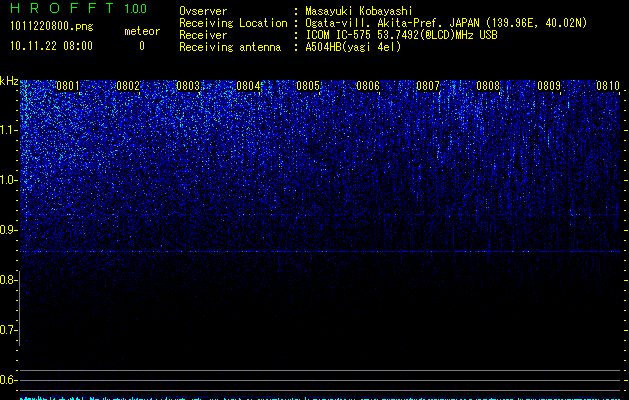Click the 0803 time marker
The height and width of the screenshot is (400, 629).
point(188,86)
